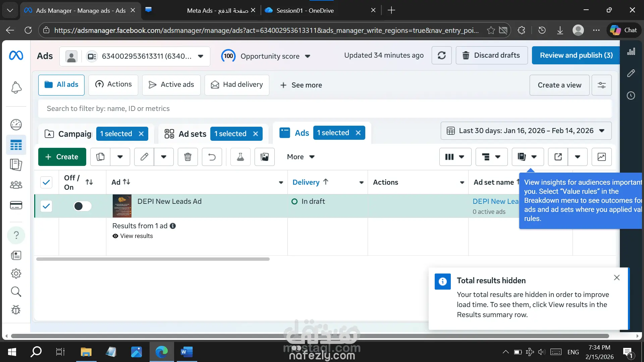This screenshot has width=644, height=362.
Task: Click the pencil edit icon in toolbar
Action: [x=144, y=157]
